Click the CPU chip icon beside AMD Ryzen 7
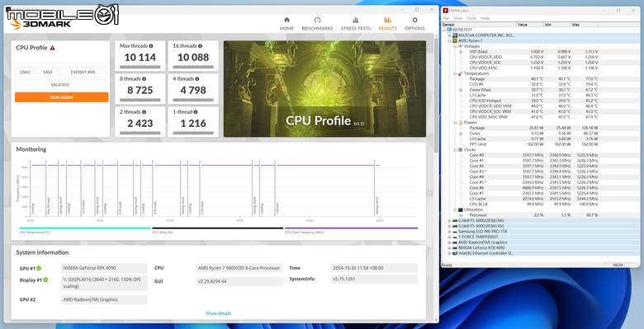The width and height of the screenshot is (644, 329). (x=455, y=40)
